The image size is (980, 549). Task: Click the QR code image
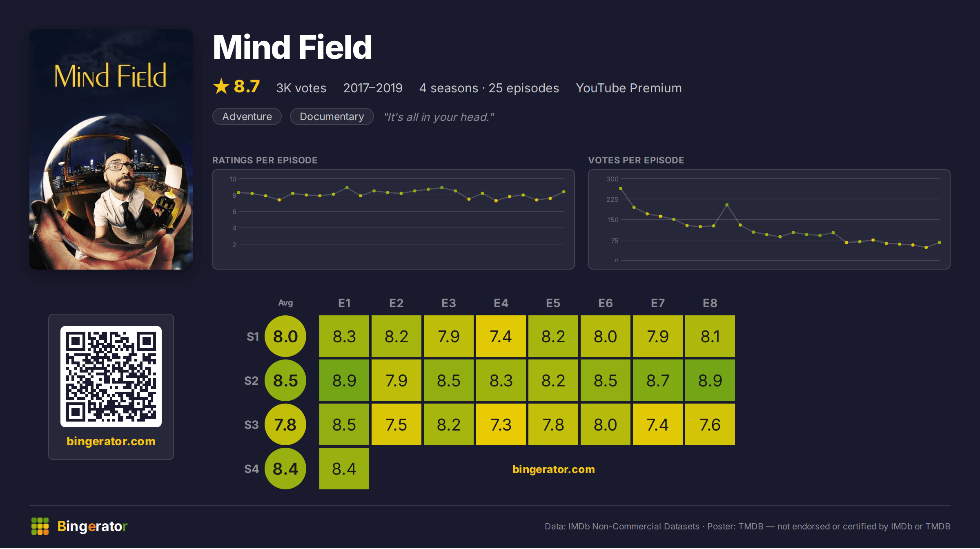[111, 376]
